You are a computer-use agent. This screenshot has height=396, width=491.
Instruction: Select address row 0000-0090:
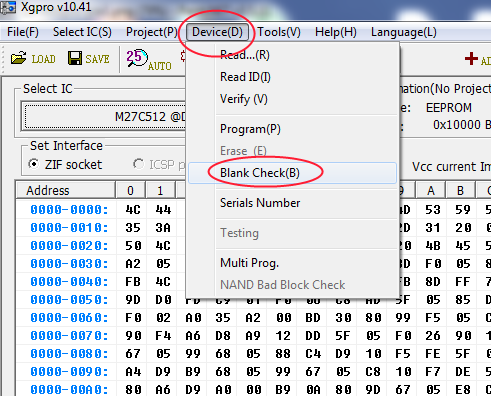pyautogui.click(x=69, y=372)
